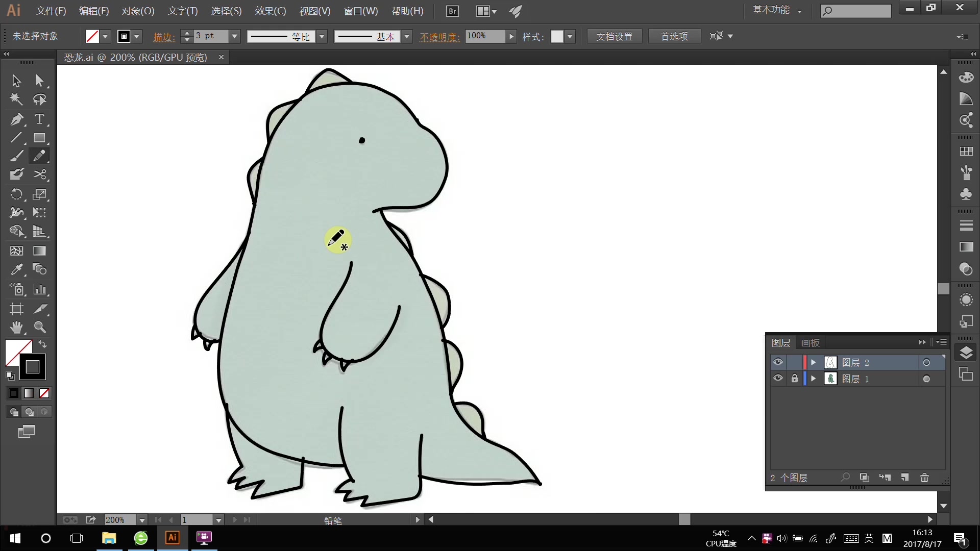Screen dimensions: 980x551
Task: Click the stroke weight input field
Action: click(x=211, y=36)
